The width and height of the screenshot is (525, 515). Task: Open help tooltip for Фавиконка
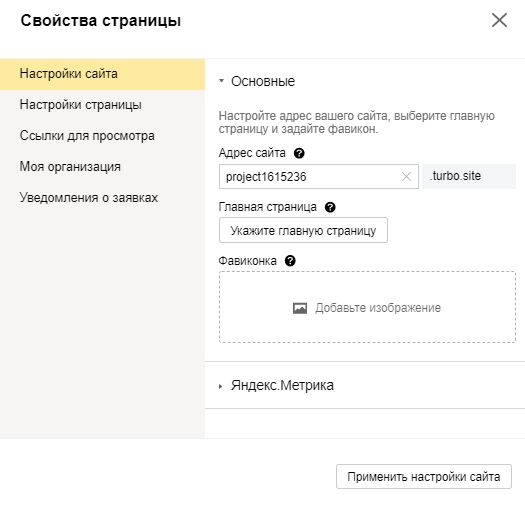point(290,261)
